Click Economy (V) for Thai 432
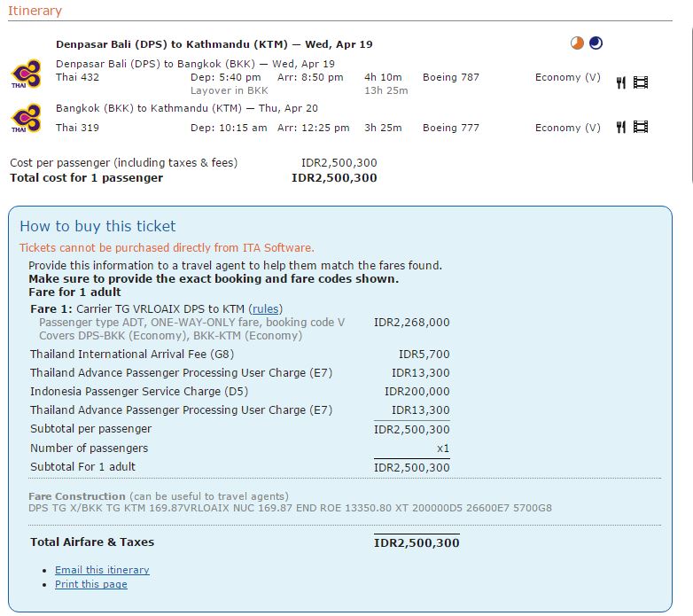The width and height of the screenshot is (693, 616). coord(568,77)
